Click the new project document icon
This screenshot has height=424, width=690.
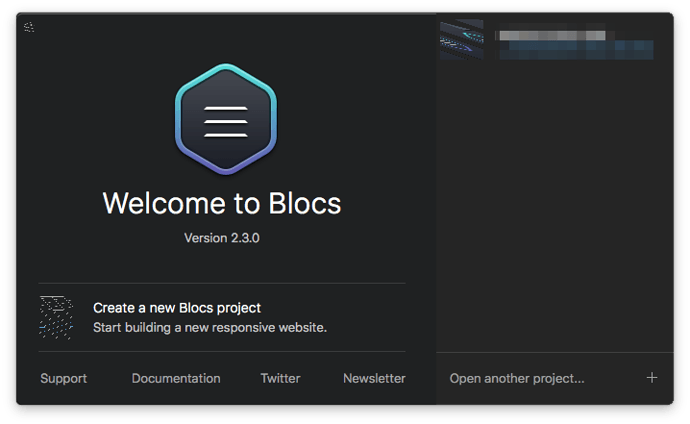(x=56, y=317)
